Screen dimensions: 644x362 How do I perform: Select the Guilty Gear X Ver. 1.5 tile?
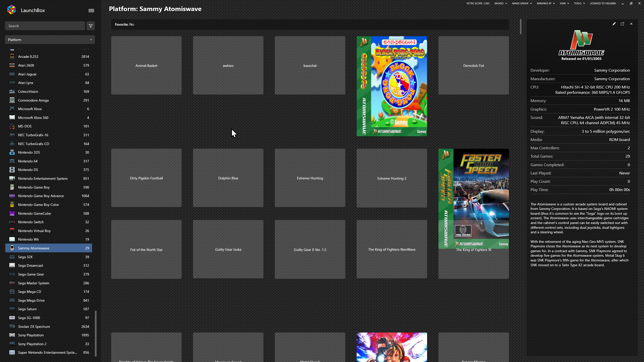pos(310,249)
